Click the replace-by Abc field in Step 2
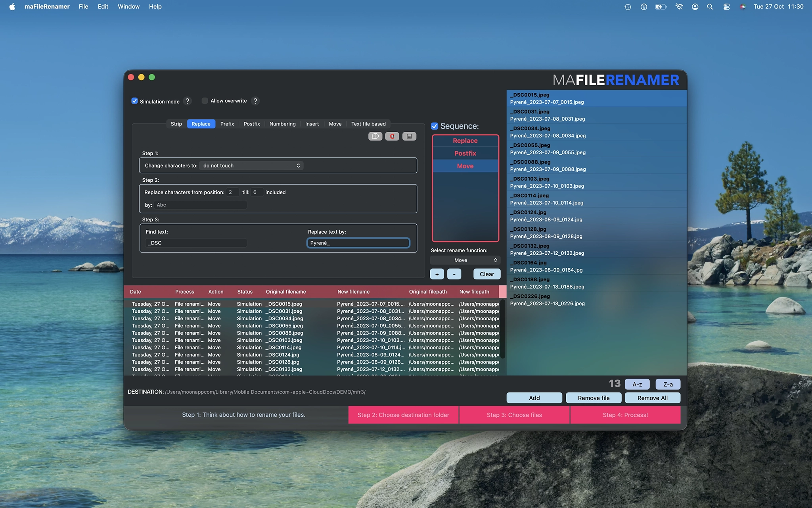 (x=201, y=205)
